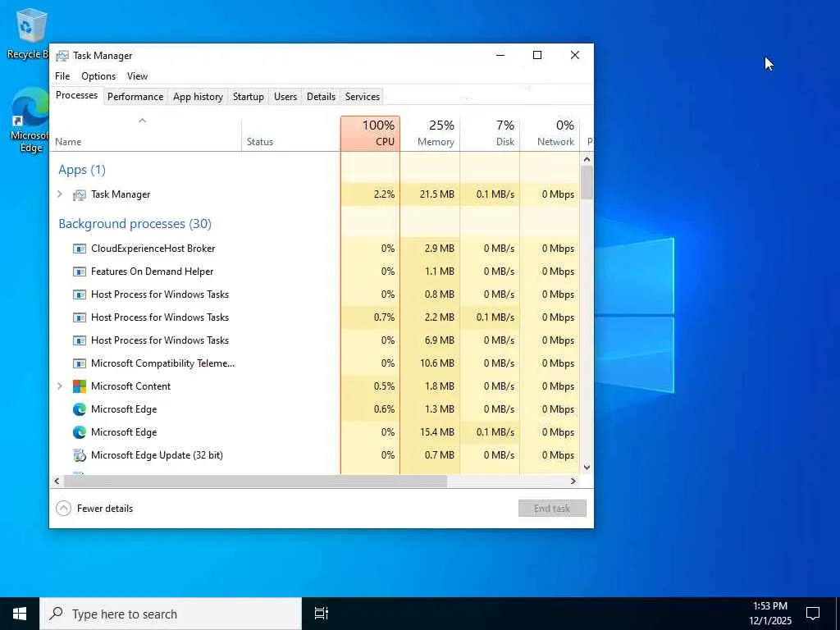Click the Features On Demand Helper icon
This screenshot has width=840, height=630.
click(80, 272)
